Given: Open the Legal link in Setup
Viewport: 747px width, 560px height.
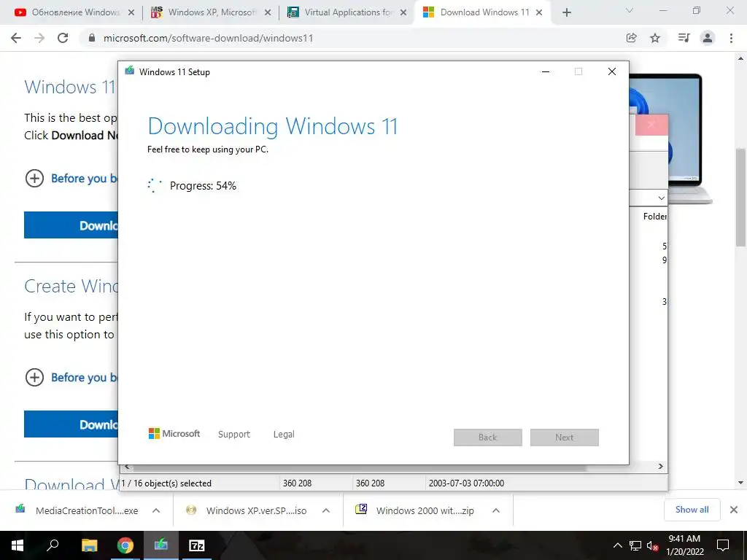Looking at the screenshot, I should (x=284, y=435).
